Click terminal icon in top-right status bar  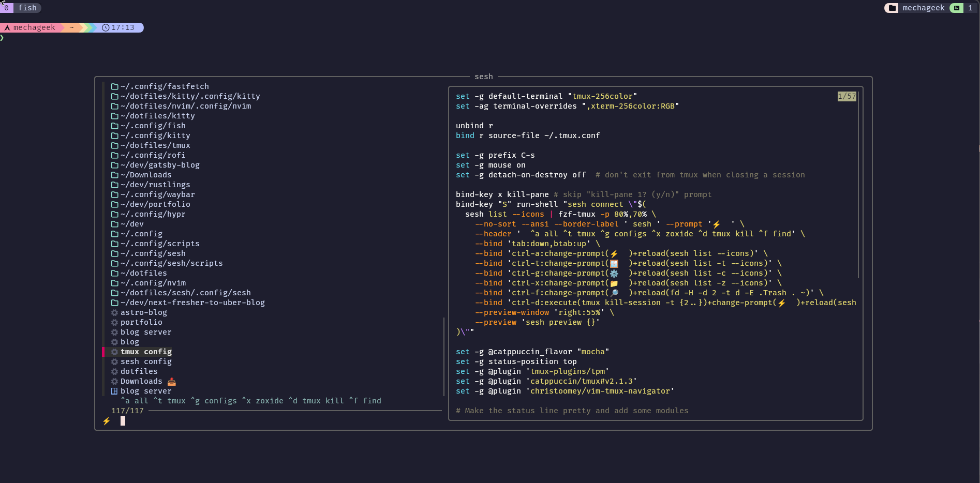click(x=957, y=8)
